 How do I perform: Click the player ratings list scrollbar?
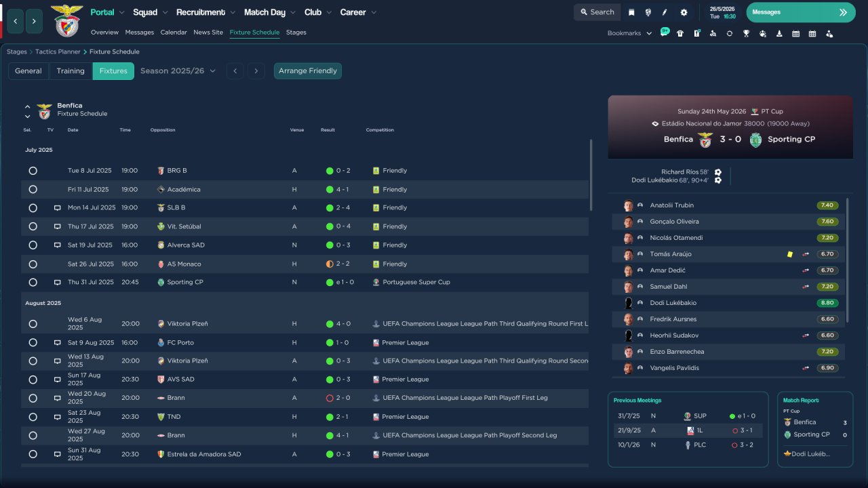tap(848, 260)
